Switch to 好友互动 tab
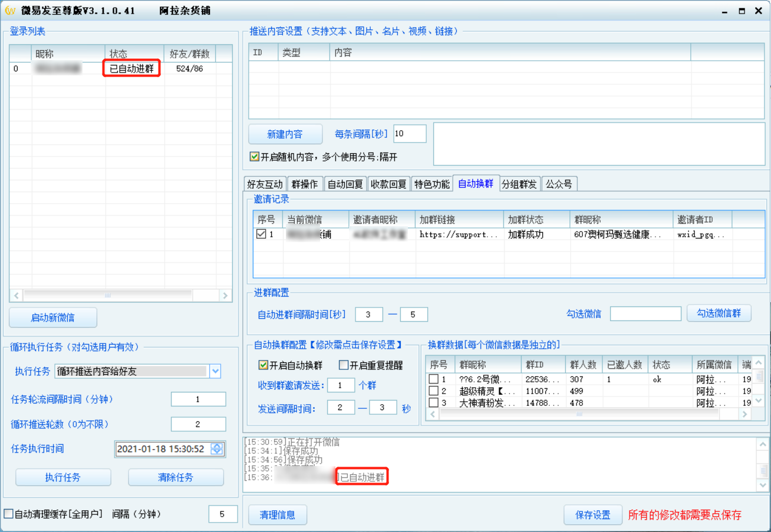 tap(265, 184)
